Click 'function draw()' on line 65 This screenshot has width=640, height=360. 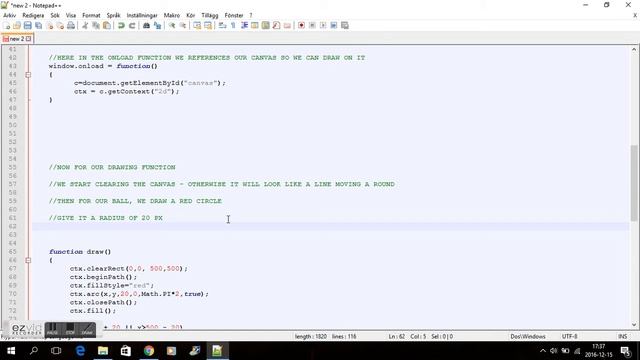(x=80, y=252)
